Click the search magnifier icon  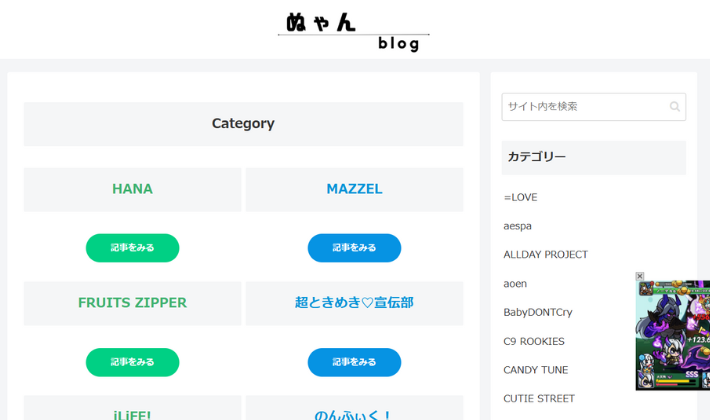(x=675, y=107)
